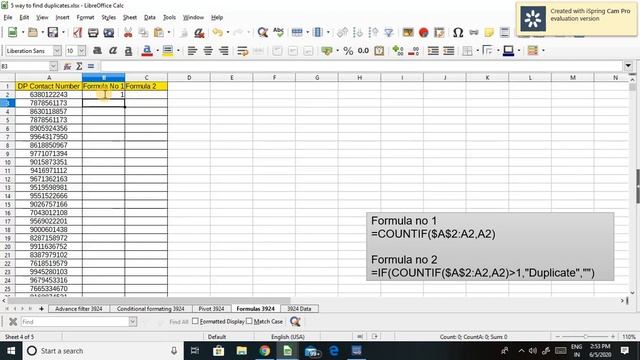Click inside the Find text field

75,322
